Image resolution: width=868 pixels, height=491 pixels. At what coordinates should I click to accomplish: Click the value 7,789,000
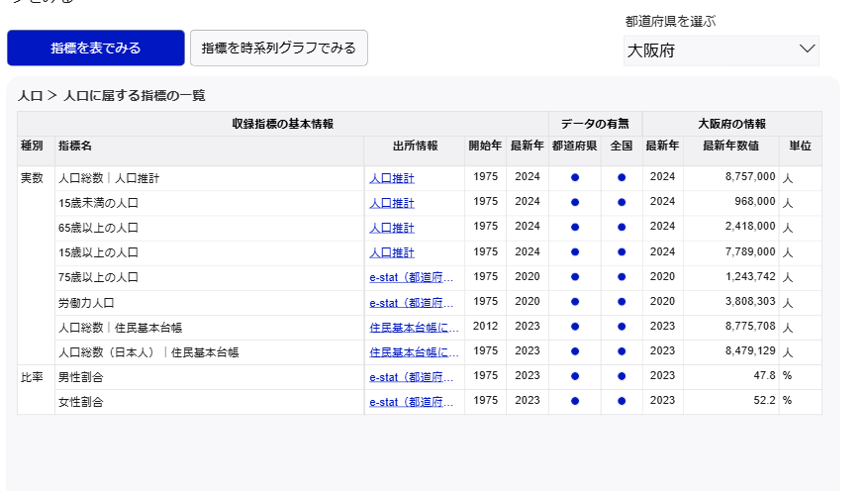[750, 251]
